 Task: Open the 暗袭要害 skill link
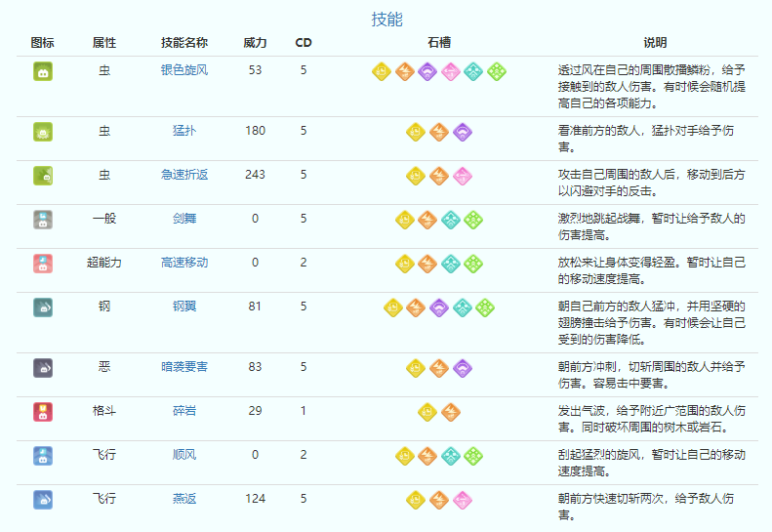[x=184, y=367]
